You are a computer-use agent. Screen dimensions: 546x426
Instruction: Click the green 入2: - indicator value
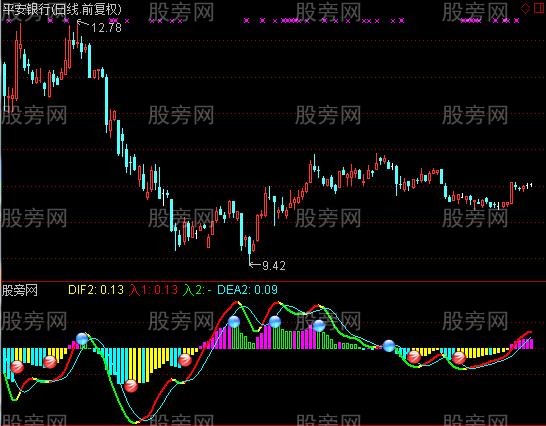pos(197,290)
